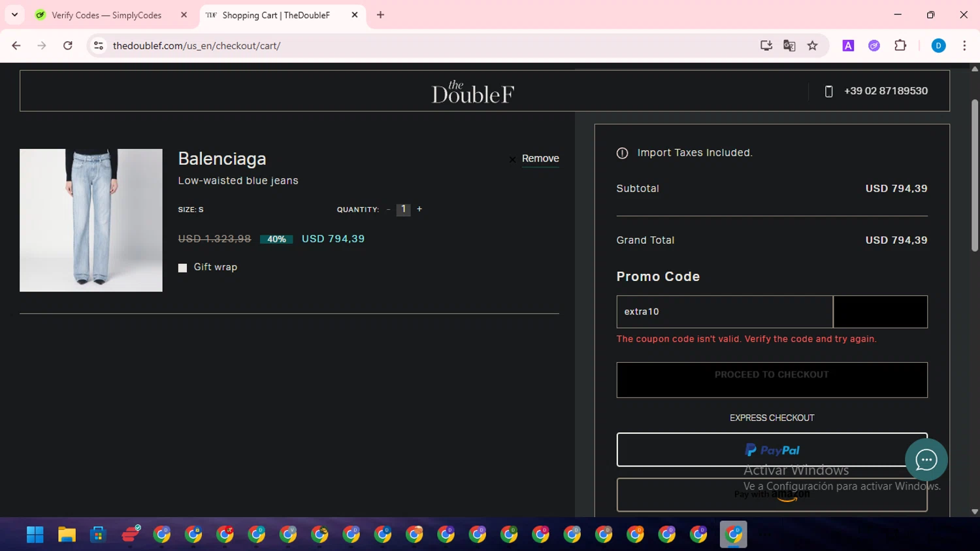
Task: Close the Shopping Cart TheDoubleF tab
Action: (355, 15)
